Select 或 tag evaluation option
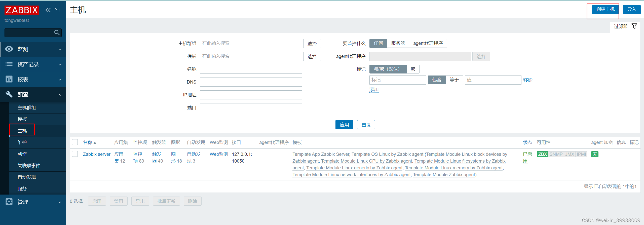This screenshot has width=644, height=225. (413, 69)
